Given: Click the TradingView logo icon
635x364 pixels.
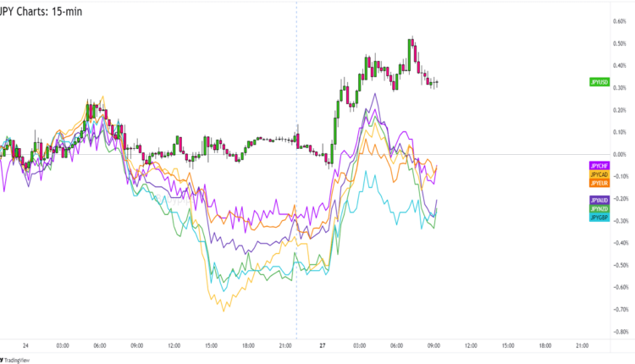Looking at the screenshot, I should pos(3,358).
